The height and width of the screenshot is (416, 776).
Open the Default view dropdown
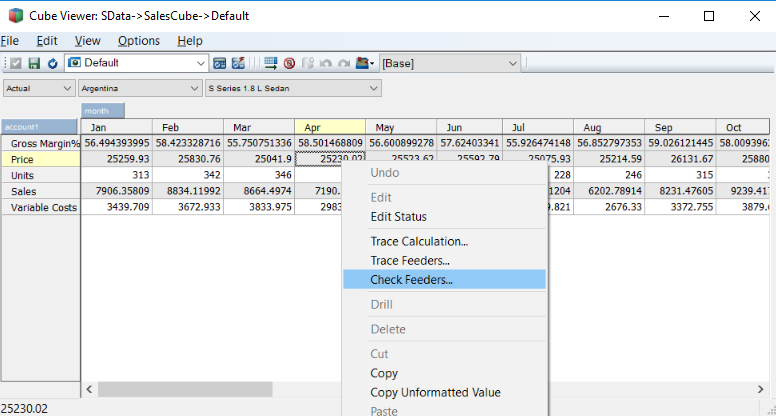pos(197,63)
